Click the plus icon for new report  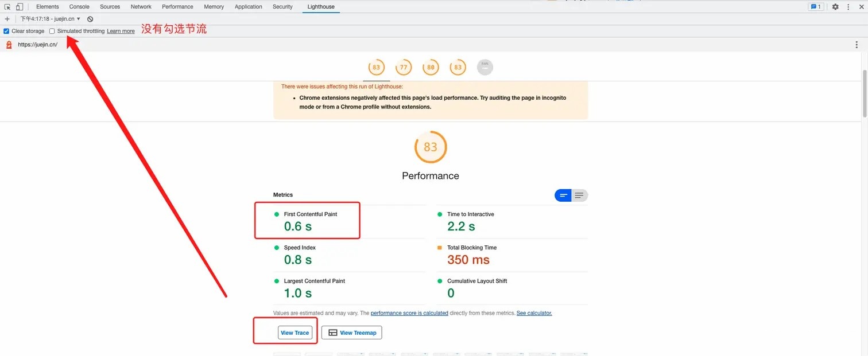click(7, 19)
